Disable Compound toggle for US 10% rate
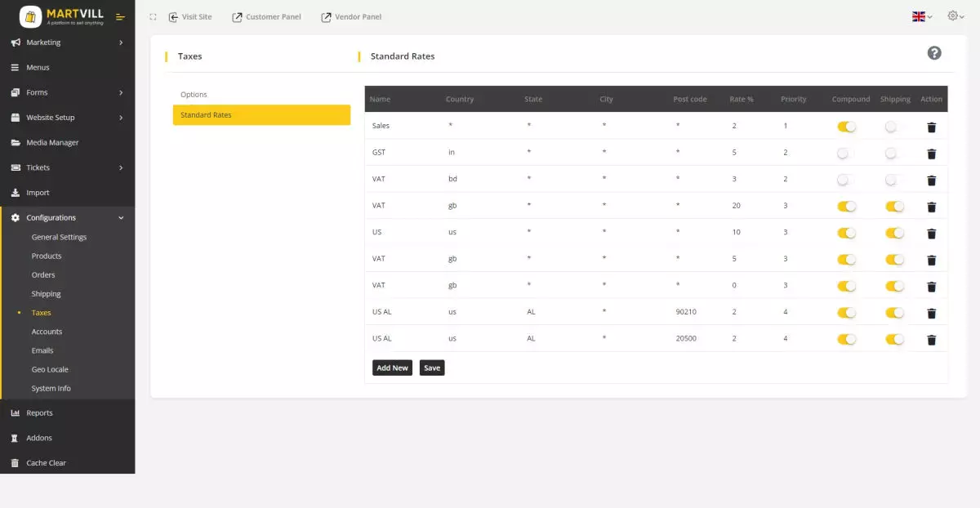This screenshot has width=980, height=508. (847, 233)
